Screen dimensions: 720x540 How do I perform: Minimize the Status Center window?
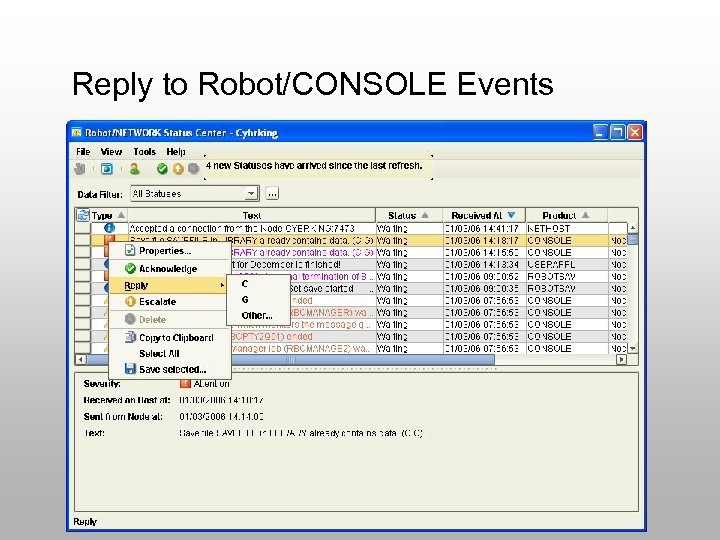[600, 132]
